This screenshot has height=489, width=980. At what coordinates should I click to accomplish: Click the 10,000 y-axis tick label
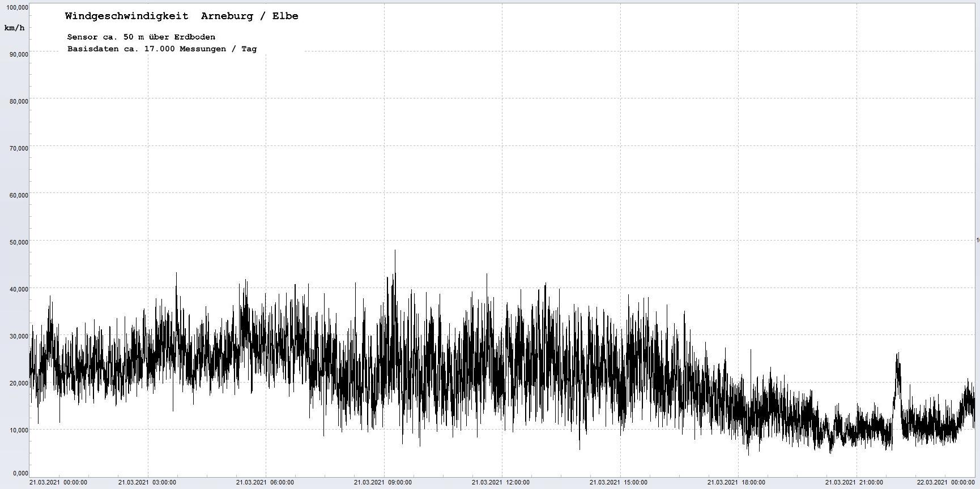18,430
